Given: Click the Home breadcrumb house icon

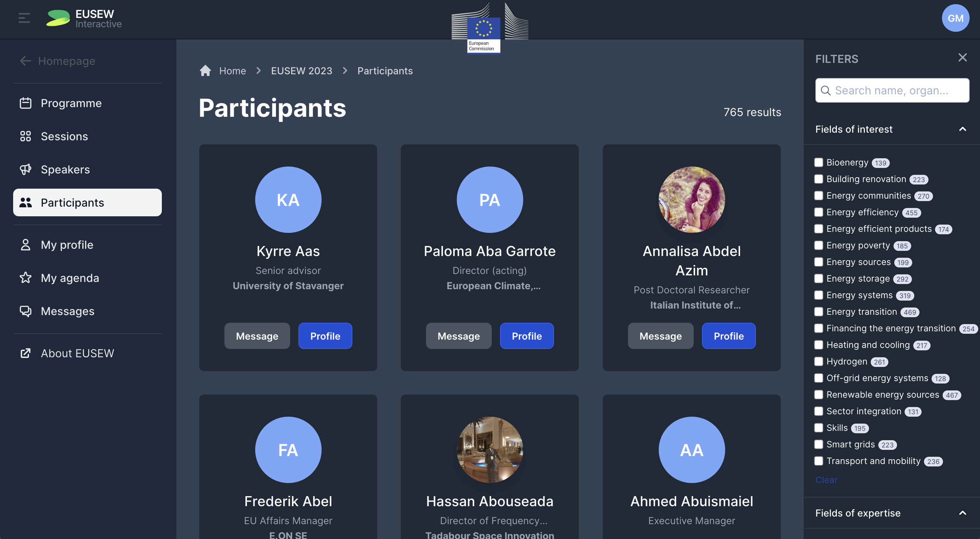Looking at the screenshot, I should 205,71.
